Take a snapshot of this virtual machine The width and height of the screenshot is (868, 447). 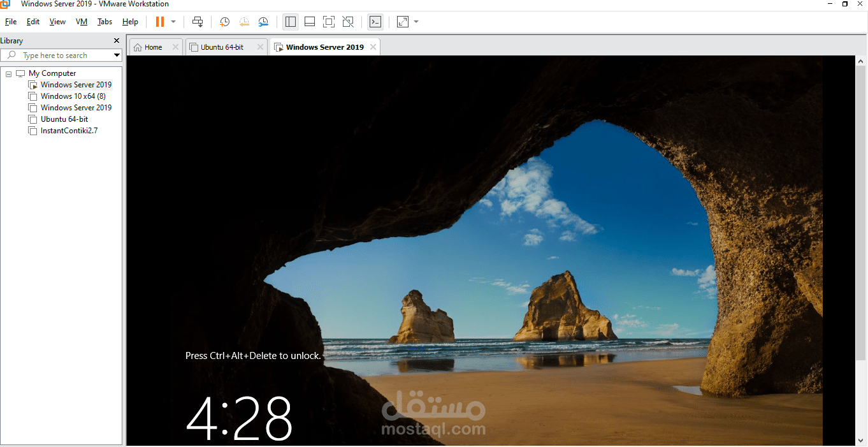click(225, 22)
